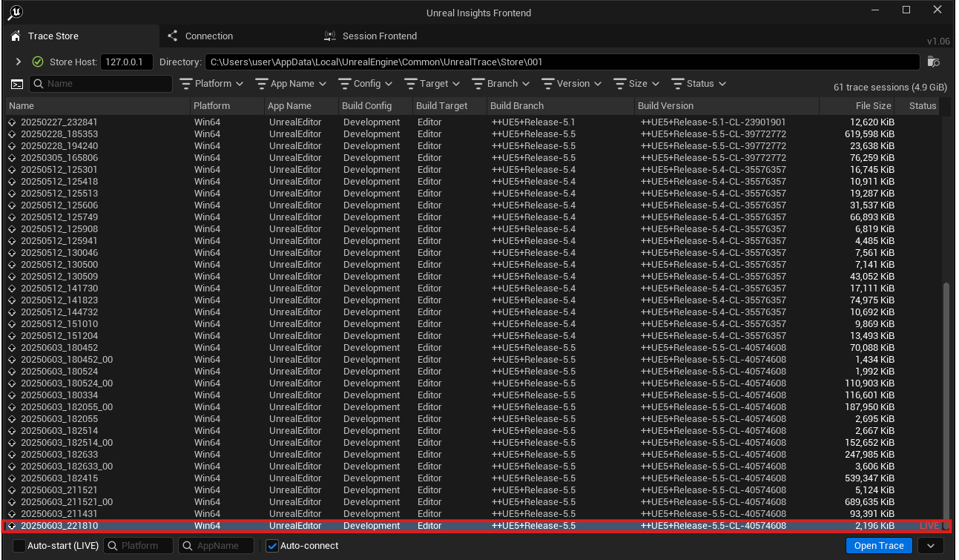Click the LIVE status on the last trace

[x=929, y=526]
